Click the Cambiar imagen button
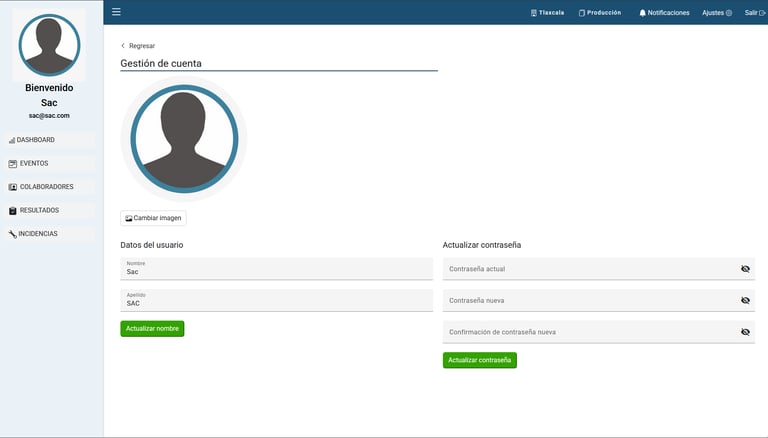 coord(153,218)
